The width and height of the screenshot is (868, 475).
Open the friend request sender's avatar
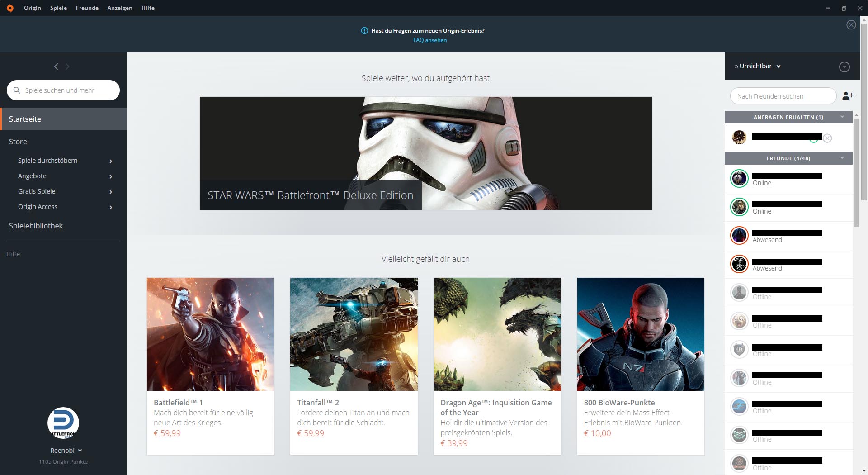(x=739, y=137)
